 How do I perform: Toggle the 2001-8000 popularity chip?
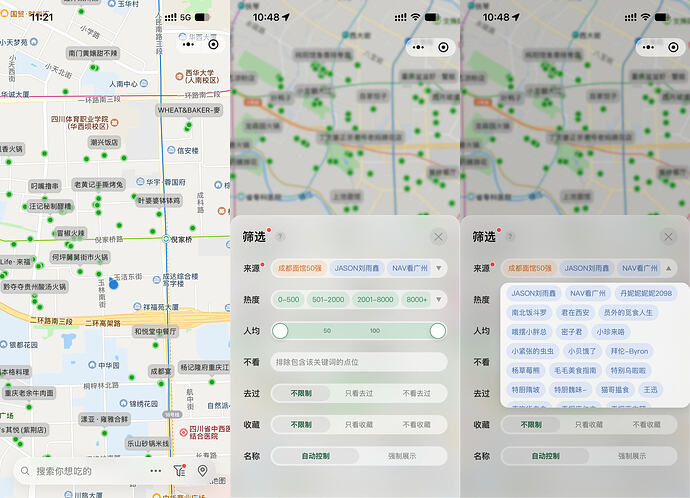(375, 300)
